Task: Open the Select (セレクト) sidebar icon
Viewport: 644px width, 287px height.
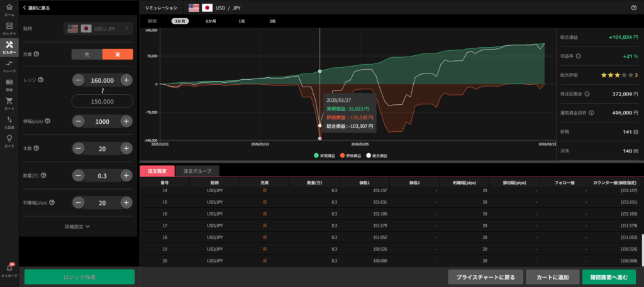Action: pyautogui.click(x=9, y=28)
